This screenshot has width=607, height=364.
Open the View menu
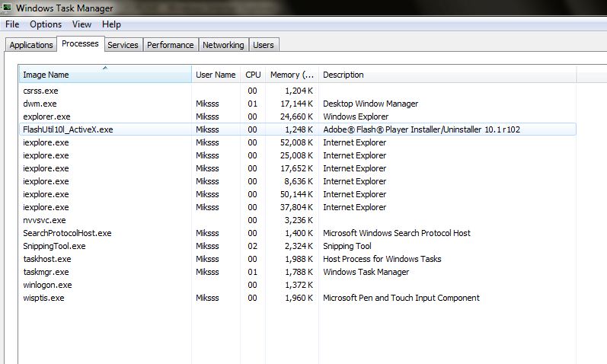coord(81,24)
